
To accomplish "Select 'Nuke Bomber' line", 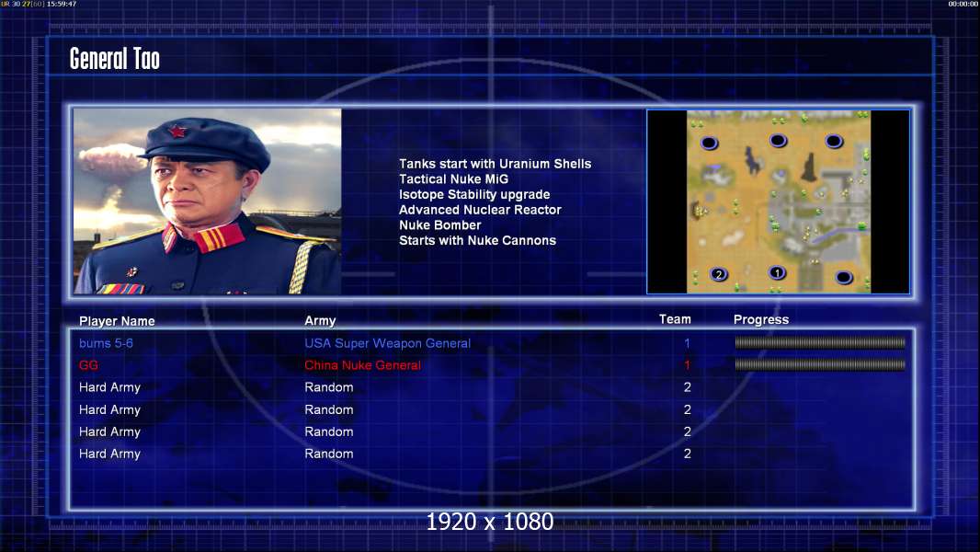I will tap(440, 225).
